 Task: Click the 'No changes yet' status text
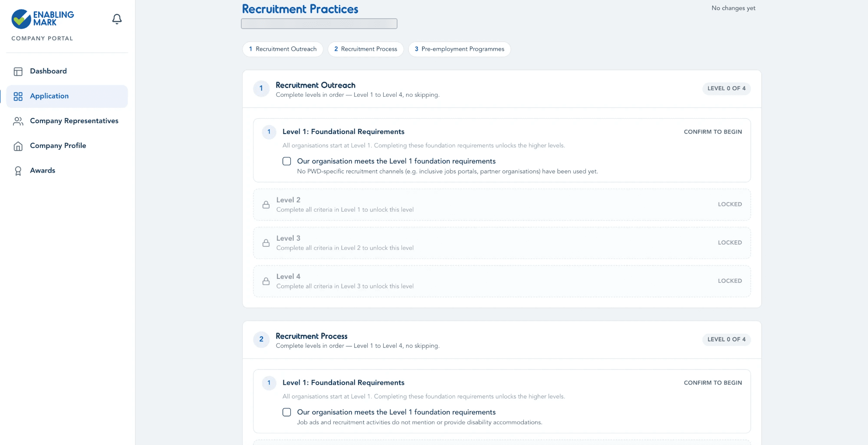click(733, 8)
